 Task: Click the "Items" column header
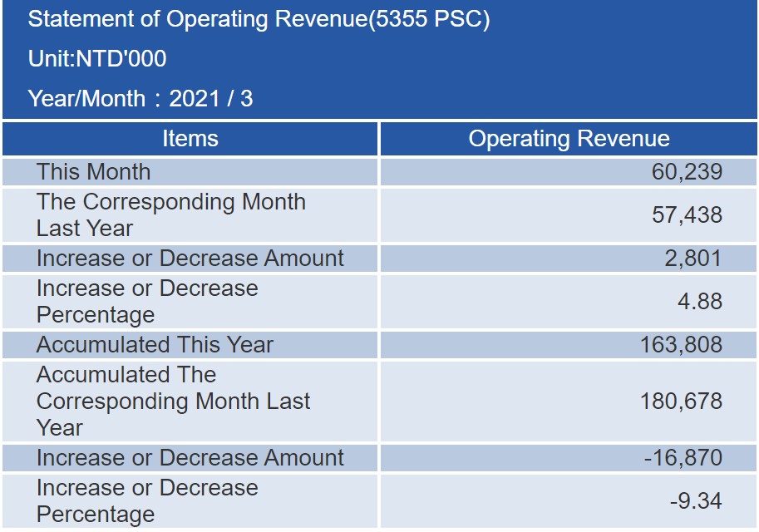tap(190, 139)
